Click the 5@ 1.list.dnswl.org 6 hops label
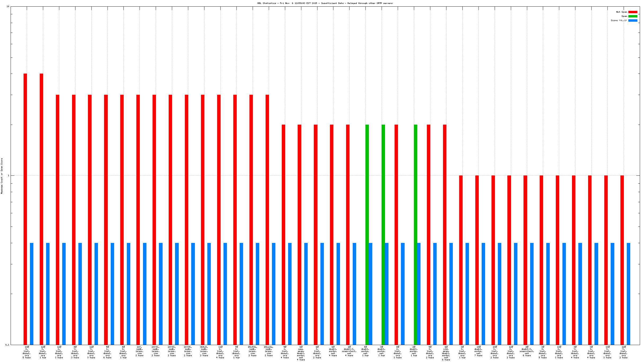Image resolution: width=644 pixels, height=362 pixels. [107, 352]
